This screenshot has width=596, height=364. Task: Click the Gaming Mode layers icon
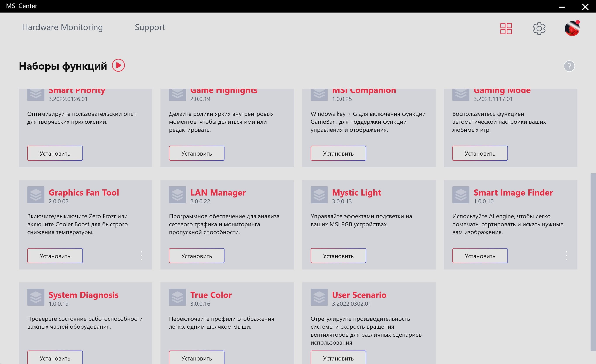coord(461,94)
